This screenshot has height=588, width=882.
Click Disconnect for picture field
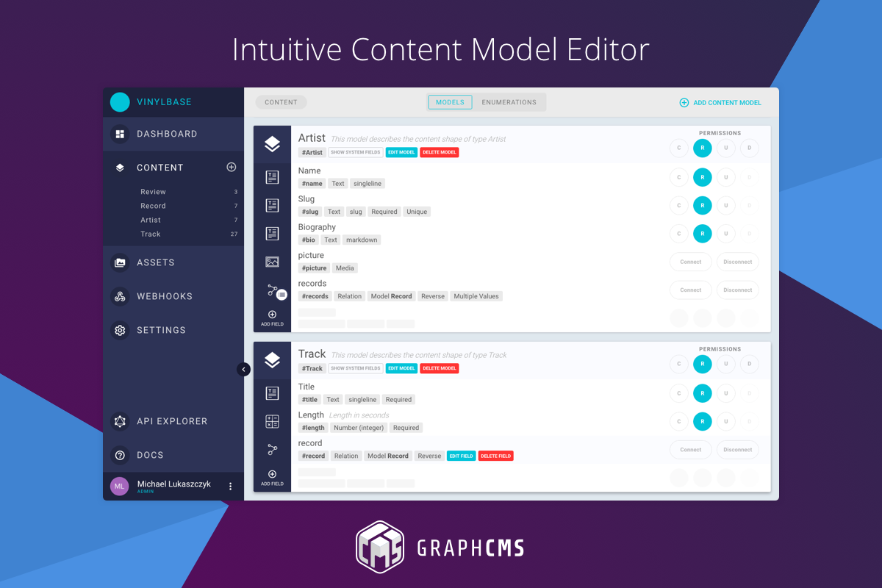coord(738,262)
